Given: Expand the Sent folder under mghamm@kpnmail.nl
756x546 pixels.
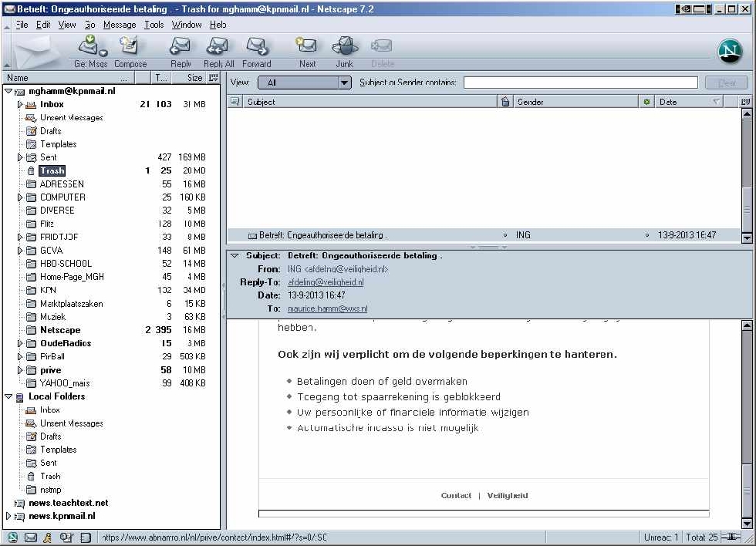Looking at the screenshot, I should coord(20,157).
